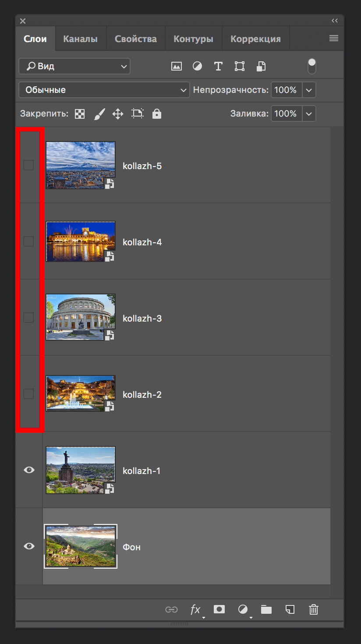This screenshot has height=644, width=361.
Task: Filter for type layers icon
Action: (218, 66)
